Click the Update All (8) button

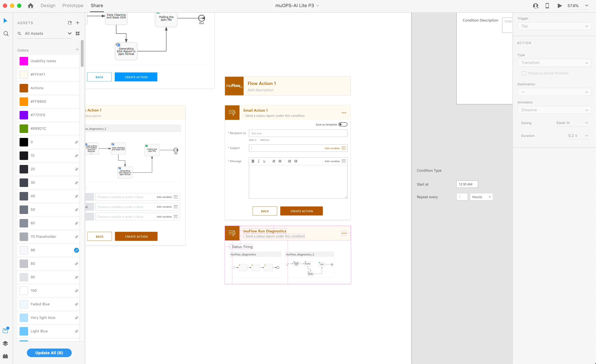point(49,353)
